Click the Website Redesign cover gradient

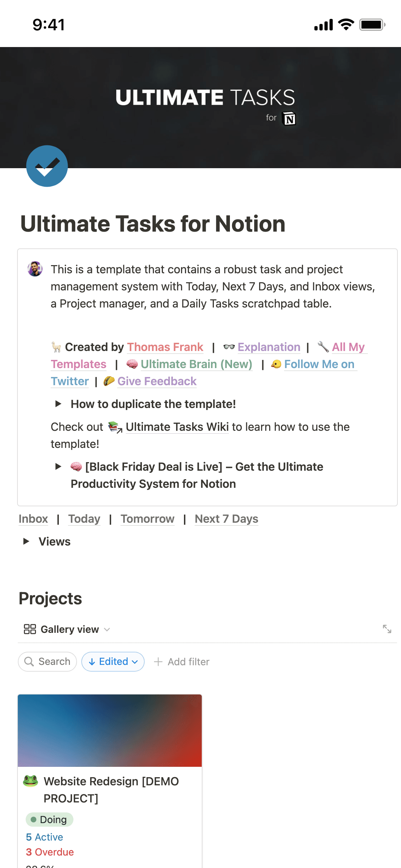[110, 730]
